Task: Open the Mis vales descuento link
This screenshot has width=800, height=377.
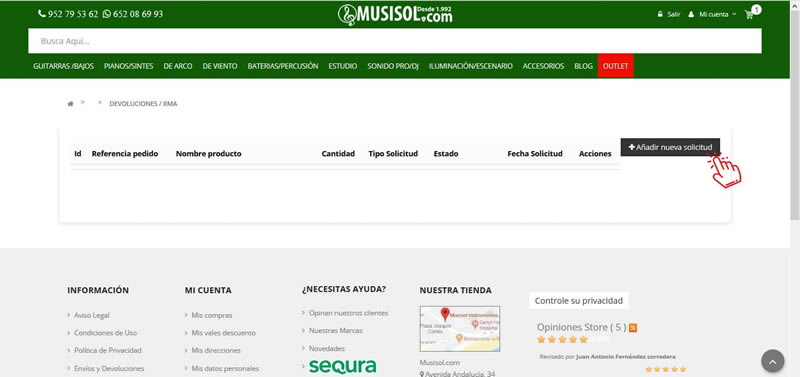Action: [223, 333]
